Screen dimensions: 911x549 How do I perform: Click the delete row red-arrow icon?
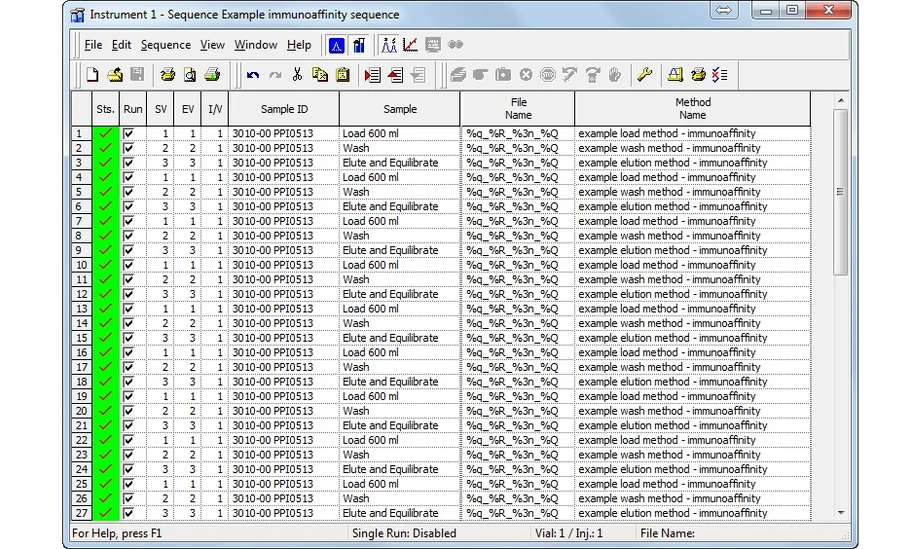395,75
